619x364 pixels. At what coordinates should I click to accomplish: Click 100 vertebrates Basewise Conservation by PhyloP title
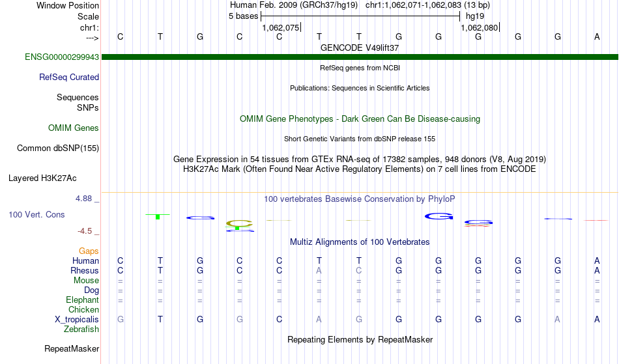tap(360, 199)
